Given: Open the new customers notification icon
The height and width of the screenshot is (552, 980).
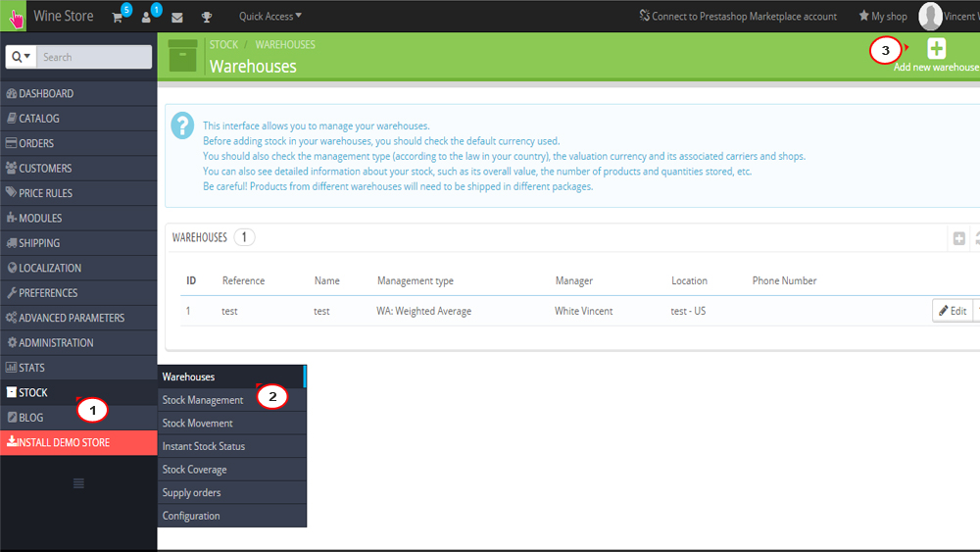Looking at the screenshot, I should (x=146, y=17).
